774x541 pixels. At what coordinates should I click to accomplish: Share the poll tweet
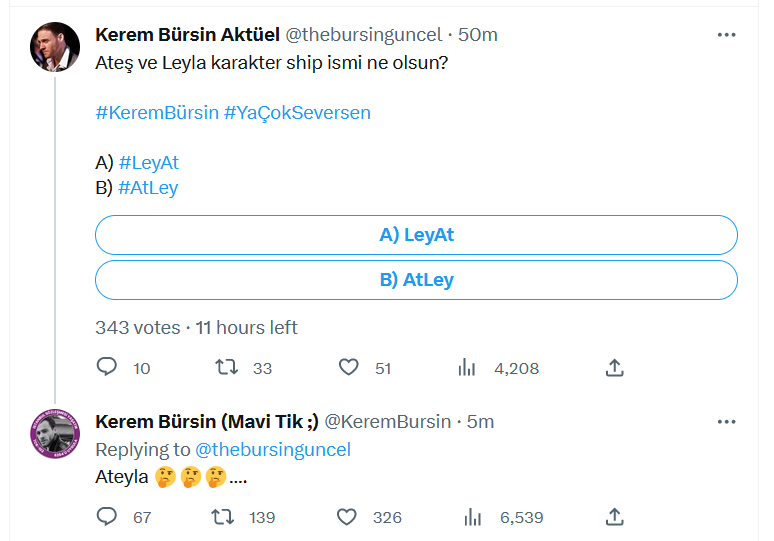tap(615, 368)
